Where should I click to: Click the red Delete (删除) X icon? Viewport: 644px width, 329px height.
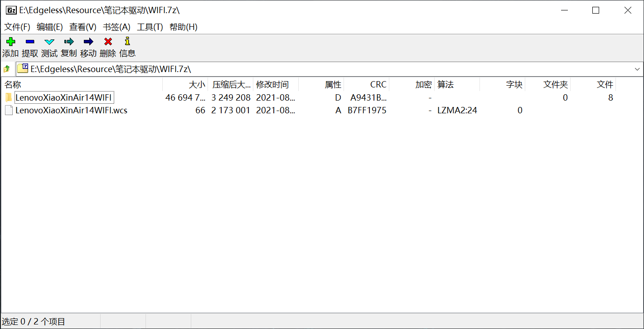[x=108, y=42]
